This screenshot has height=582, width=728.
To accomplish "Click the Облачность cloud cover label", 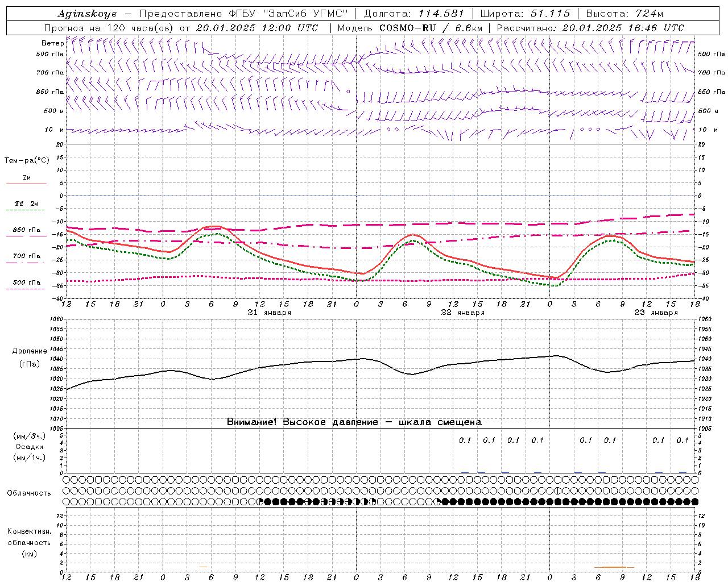I will pos(29,493).
